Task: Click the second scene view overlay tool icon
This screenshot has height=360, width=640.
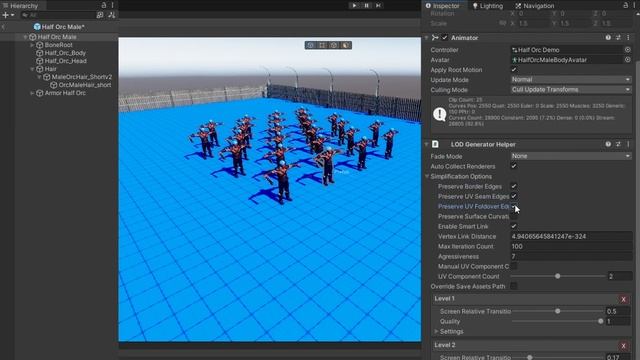Action: [x=322, y=45]
